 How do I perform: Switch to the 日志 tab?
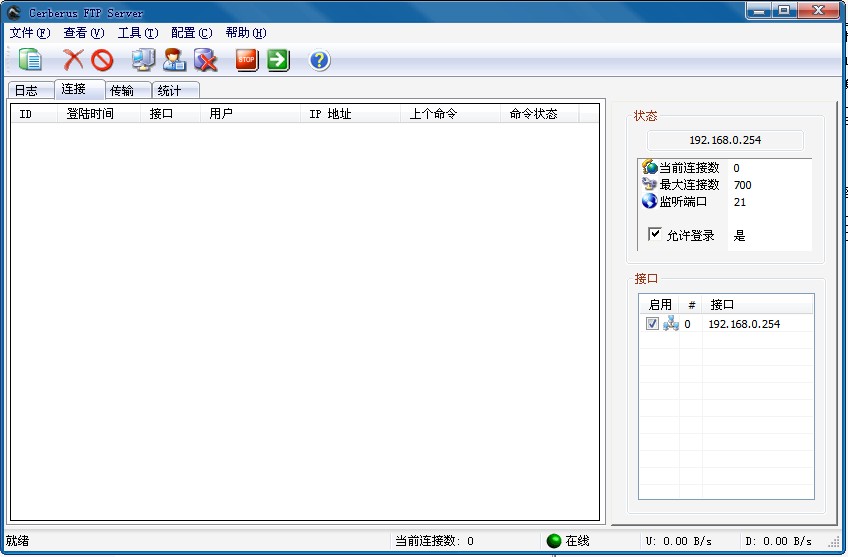[26, 91]
